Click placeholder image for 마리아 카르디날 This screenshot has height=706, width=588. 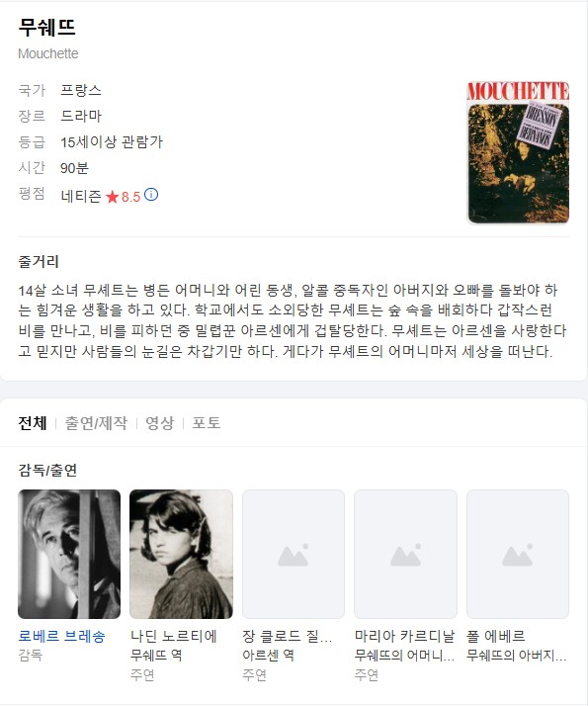406,554
